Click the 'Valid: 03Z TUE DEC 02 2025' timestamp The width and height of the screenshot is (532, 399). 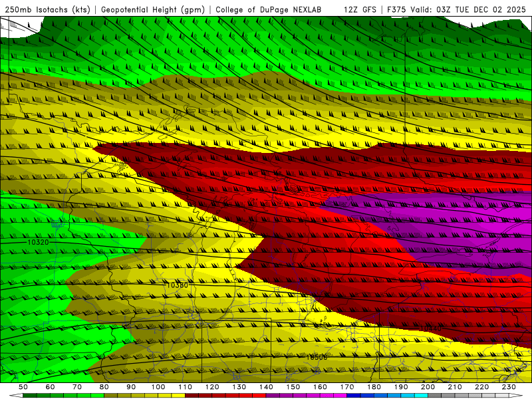click(468, 10)
